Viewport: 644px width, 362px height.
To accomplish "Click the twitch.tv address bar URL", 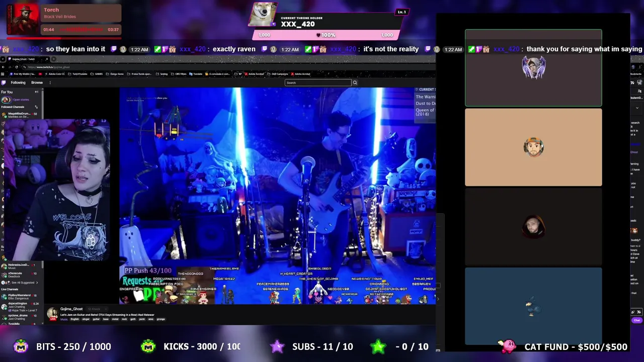I will tap(49, 67).
